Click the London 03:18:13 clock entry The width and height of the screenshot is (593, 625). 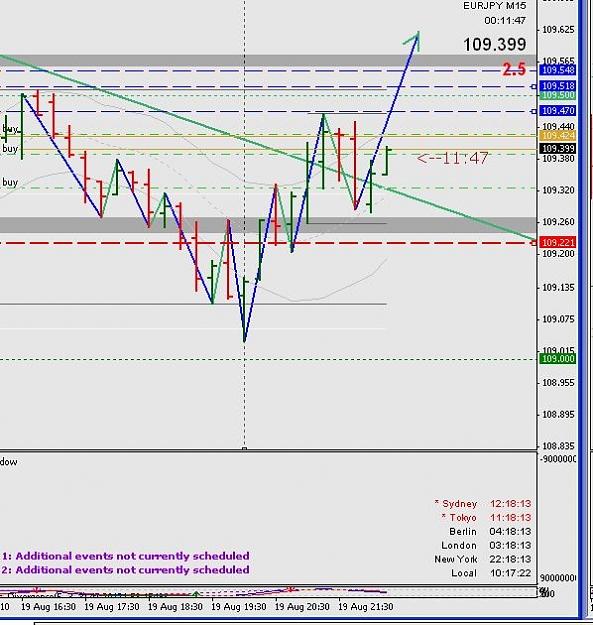pos(486,546)
